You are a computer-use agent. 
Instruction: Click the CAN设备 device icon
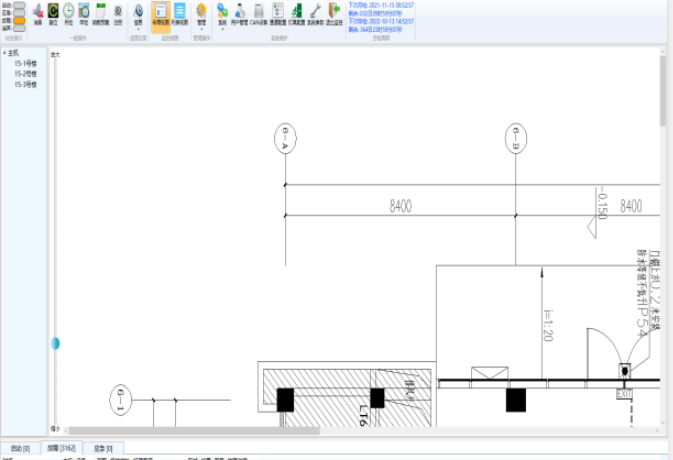[258, 12]
